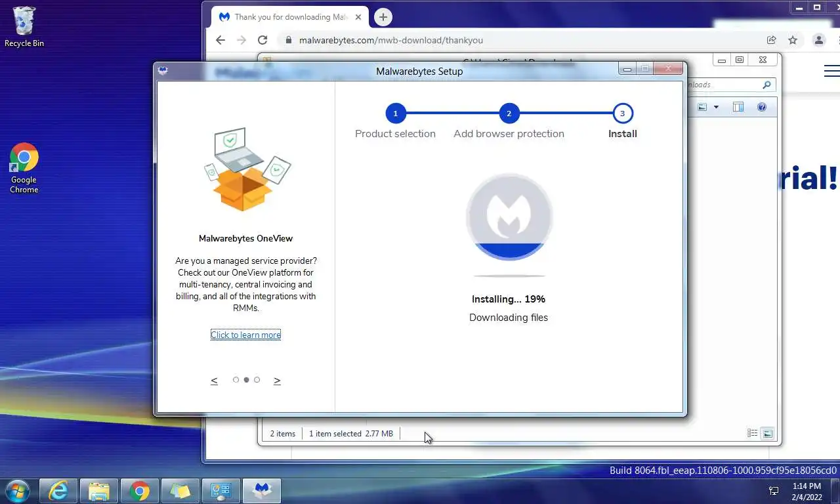The width and height of the screenshot is (840, 504).
Task: Click 'Installing... 19%' status text
Action: click(509, 299)
